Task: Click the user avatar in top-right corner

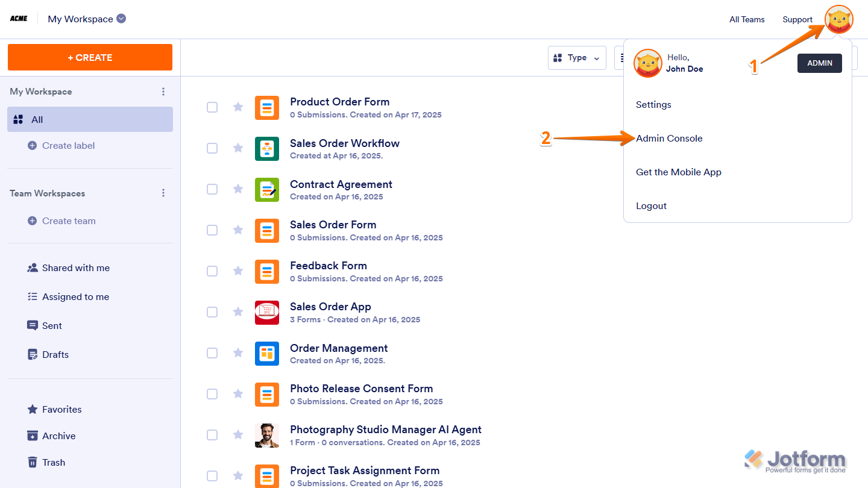Action: coord(839,20)
